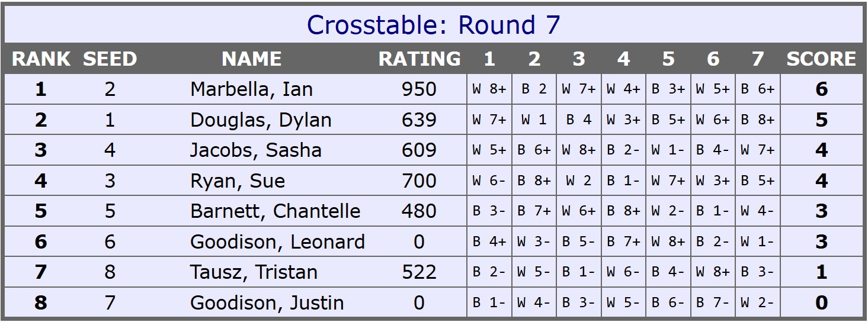868x322 pixels.
Task: Select Tristan Tausz's final score cell
Action: click(821, 272)
